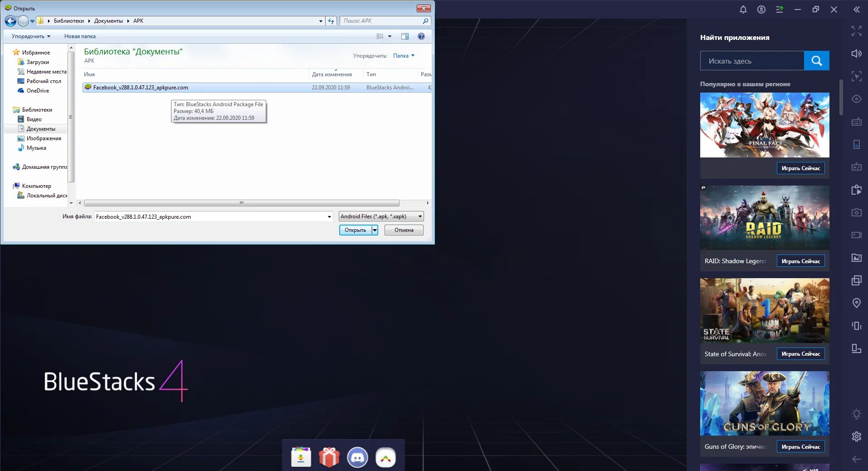This screenshot has width=868, height=471.
Task: Open the Guns of Glory banner image
Action: click(765, 403)
